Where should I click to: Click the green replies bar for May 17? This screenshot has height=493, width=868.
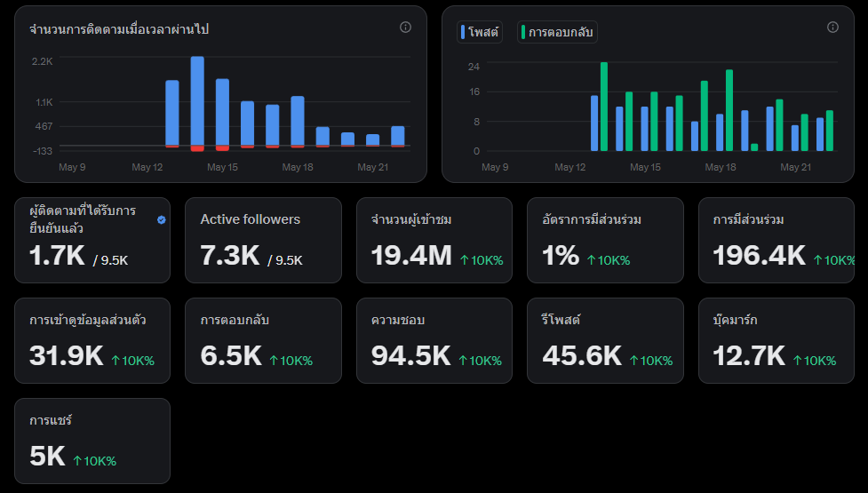[705, 115]
